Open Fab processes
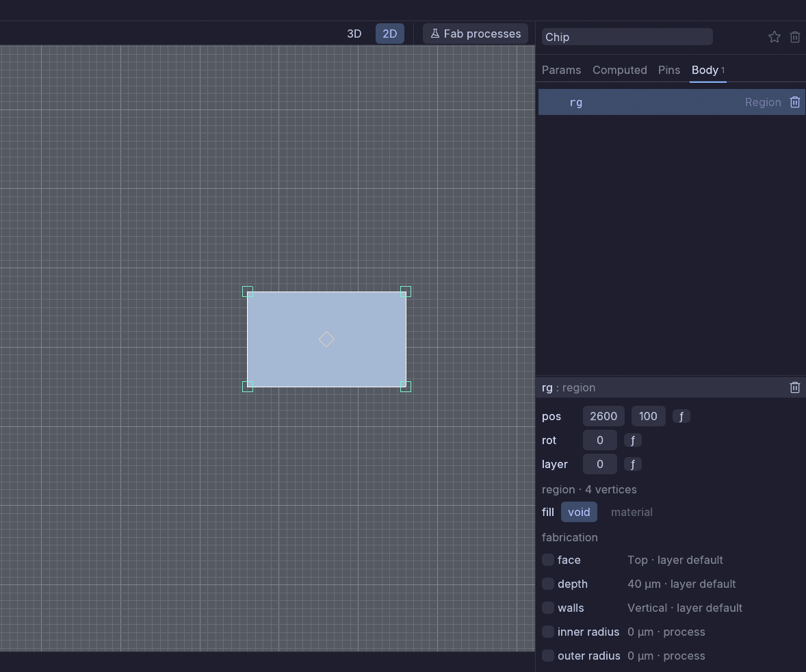The width and height of the screenshot is (806, 672). coord(476,34)
